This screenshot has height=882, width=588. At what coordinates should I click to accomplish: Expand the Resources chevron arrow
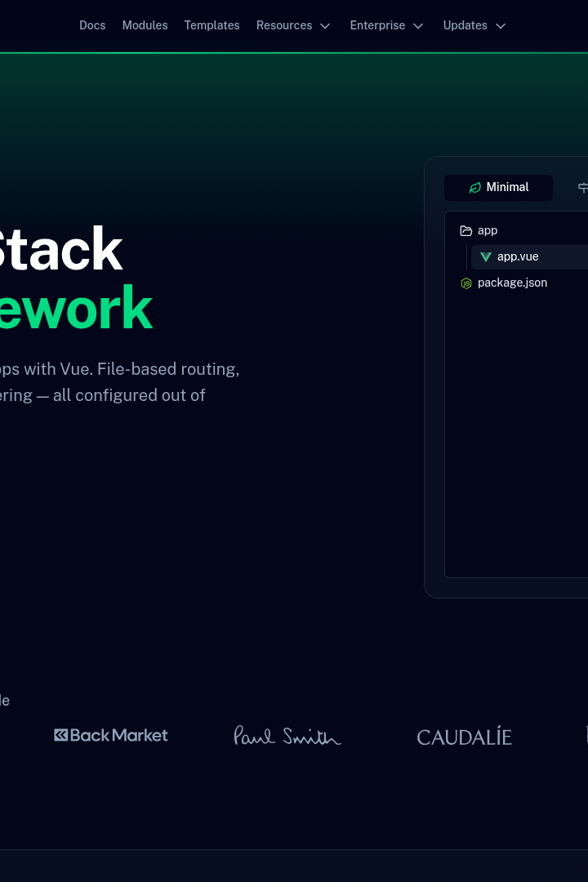coord(325,26)
